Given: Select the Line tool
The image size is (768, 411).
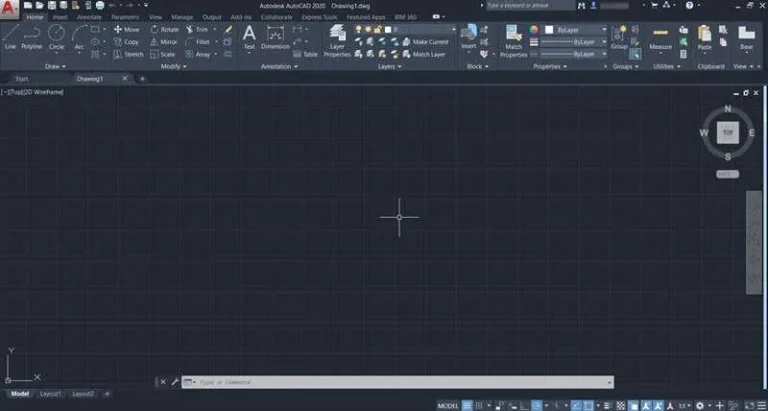Looking at the screenshot, I should [x=10, y=37].
